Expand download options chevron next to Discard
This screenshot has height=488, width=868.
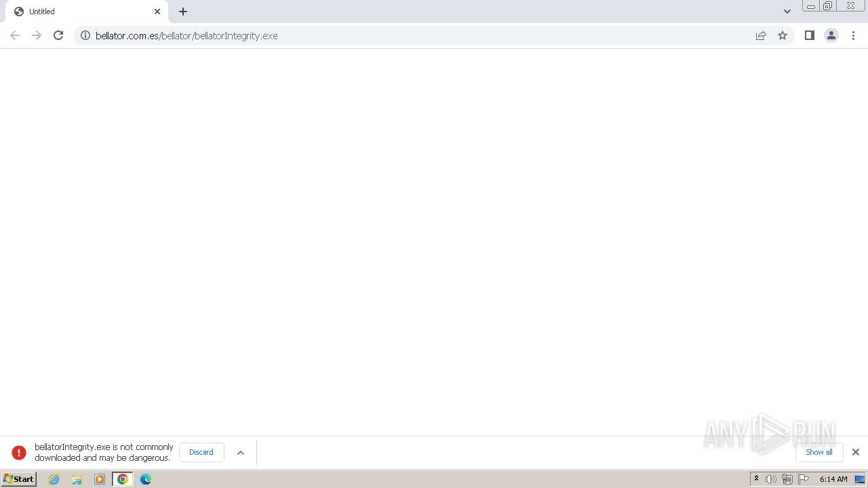click(241, 452)
